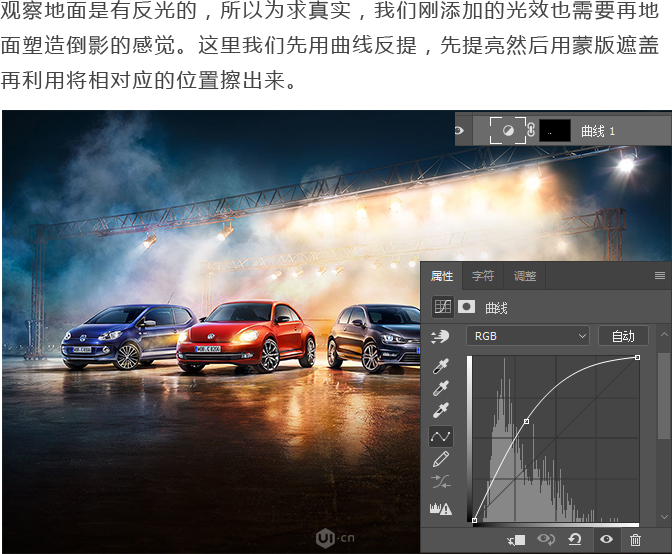Select the gray point eyedropper
This screenshot has height=554, width=672.
tap(440, 389)
